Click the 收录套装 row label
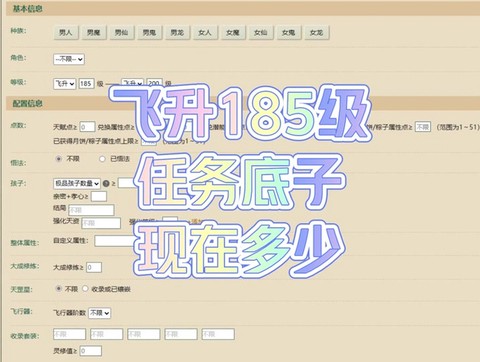Screen dimensions: 480x362 [25, 336]
